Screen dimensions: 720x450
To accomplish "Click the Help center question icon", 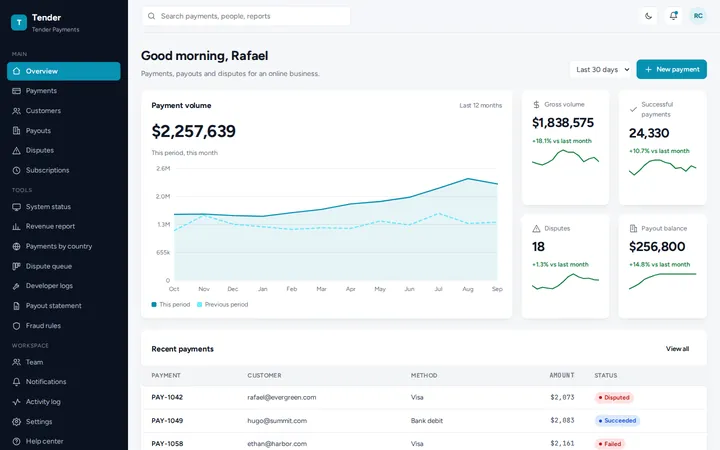I will coord(17,441).
